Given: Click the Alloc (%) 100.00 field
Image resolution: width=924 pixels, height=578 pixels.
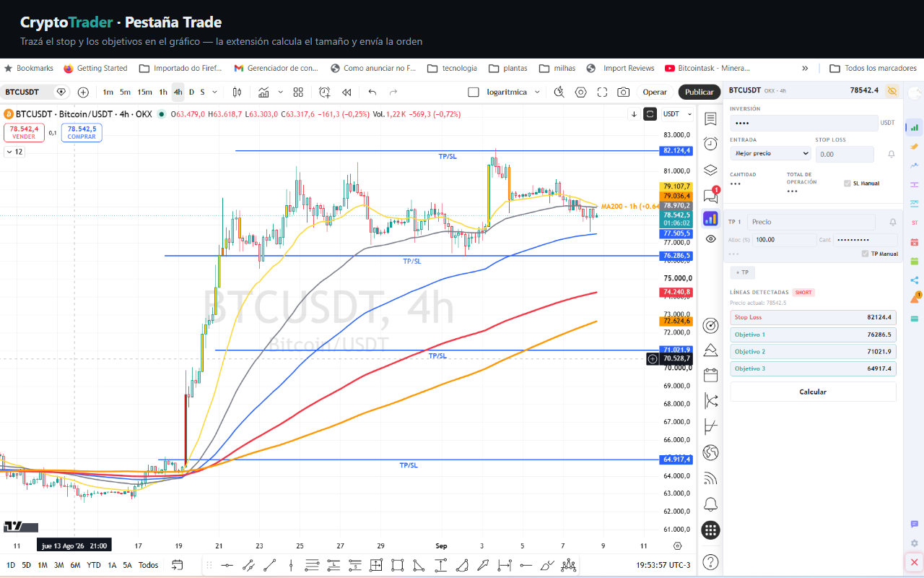Looking at the screenshot, I should (x=784, y=239).
